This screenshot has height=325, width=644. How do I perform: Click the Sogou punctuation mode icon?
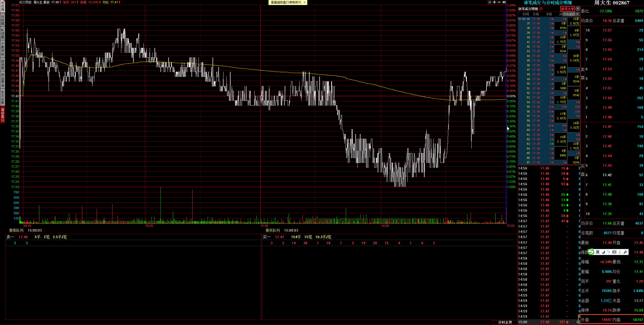tap(609, 252)
